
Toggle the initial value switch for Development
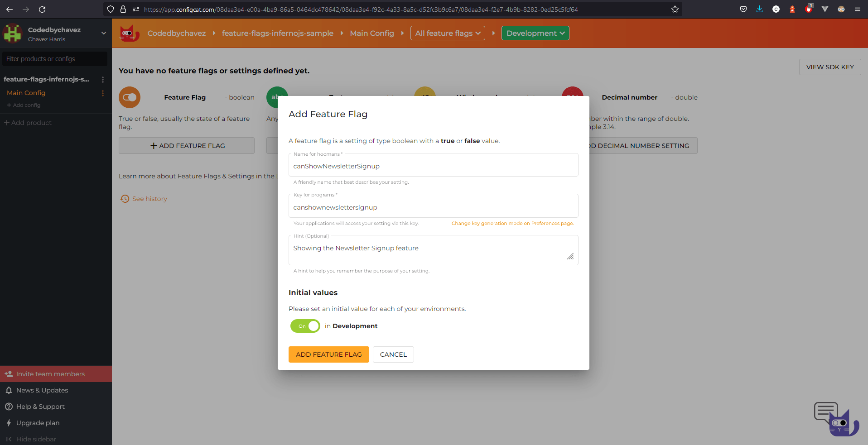point(305,326)
